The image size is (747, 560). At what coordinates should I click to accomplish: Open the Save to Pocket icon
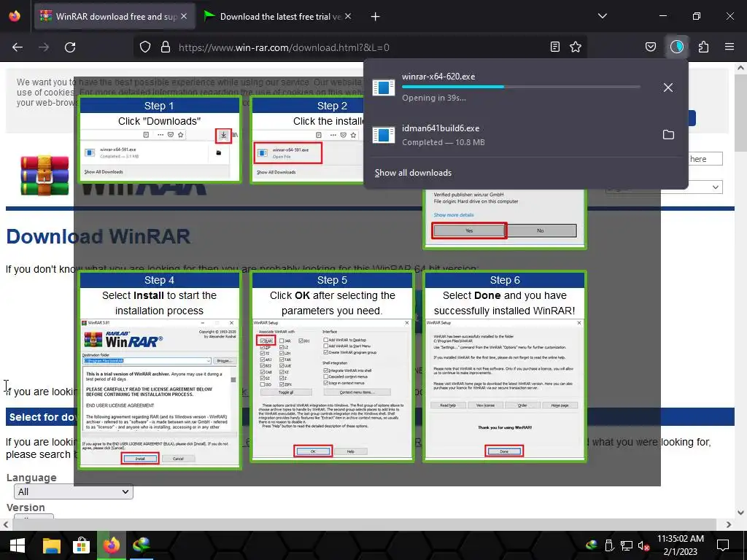[x=650, y=47]
